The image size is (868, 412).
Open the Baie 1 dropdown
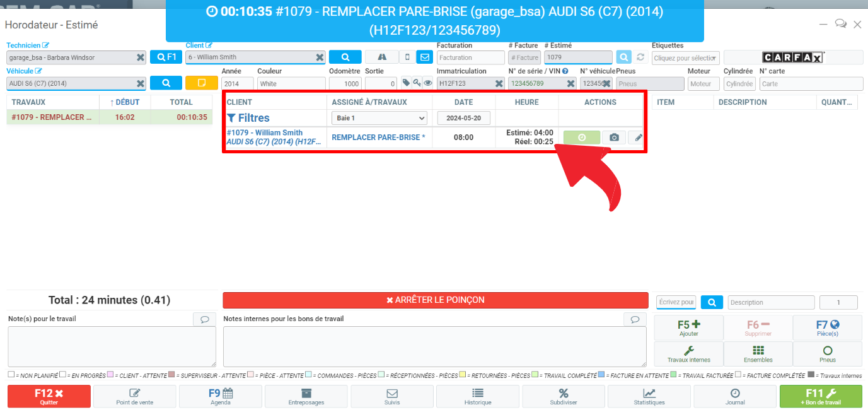pyautogui.click(x=379, y=118)
